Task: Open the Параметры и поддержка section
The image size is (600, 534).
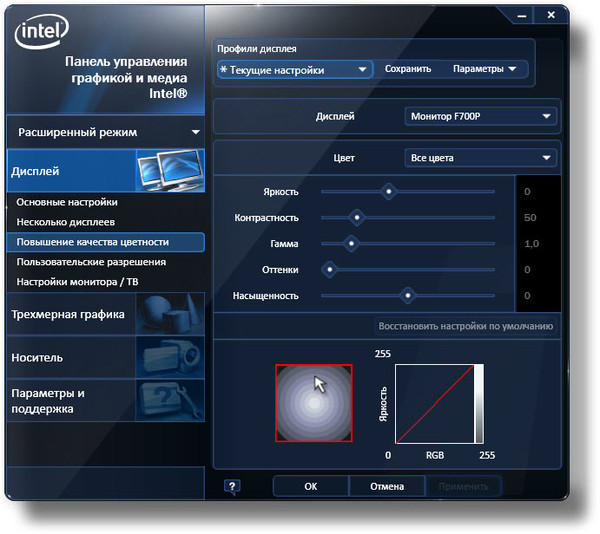Action: pyautogui.click(x=106, y=400)
